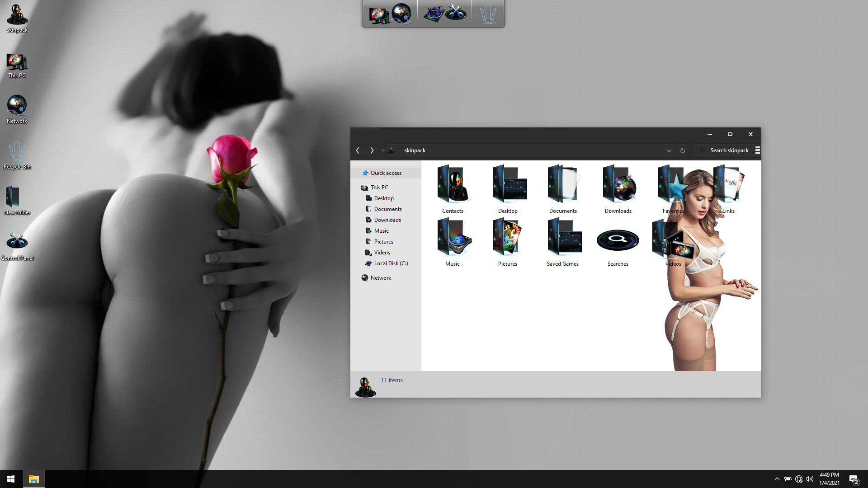Viewport: 868px width, 488px height.
Task: Click the Back navigation arrow
Action: (x=358, y=150)
